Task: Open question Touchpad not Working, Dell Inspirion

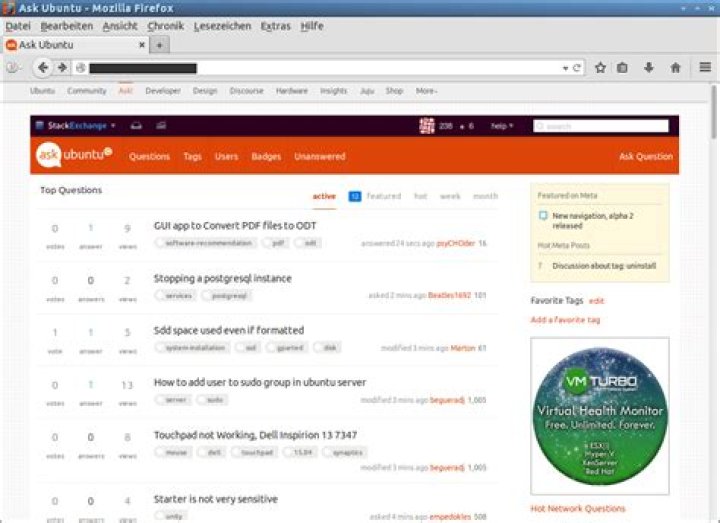Action: click(x=255, y=435)
